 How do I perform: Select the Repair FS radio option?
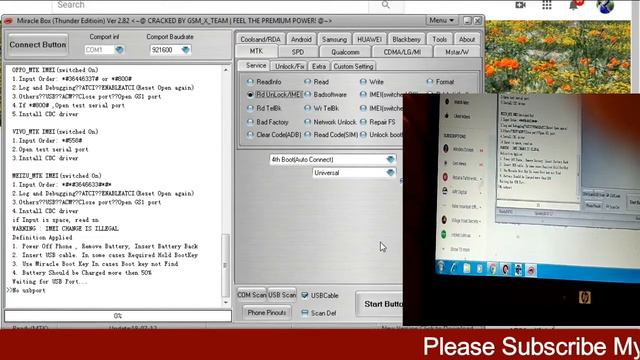378,122
